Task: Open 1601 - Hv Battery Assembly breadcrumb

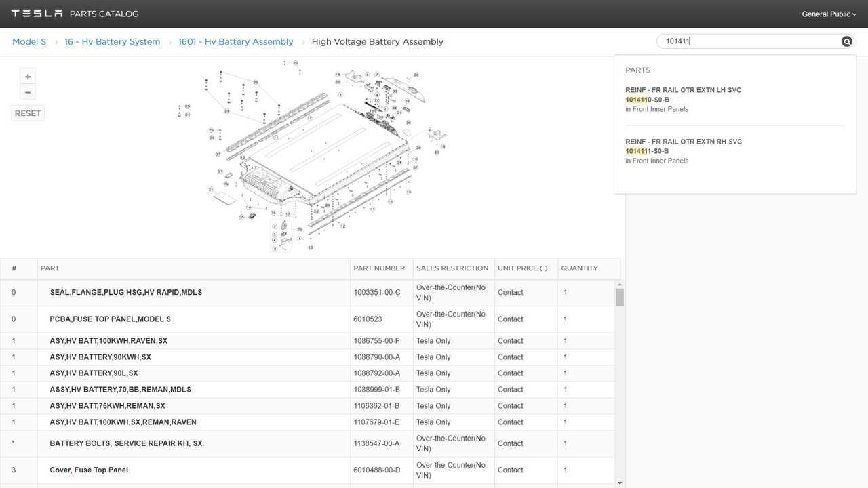Action: pyautogui.click(x=236, y=41)
